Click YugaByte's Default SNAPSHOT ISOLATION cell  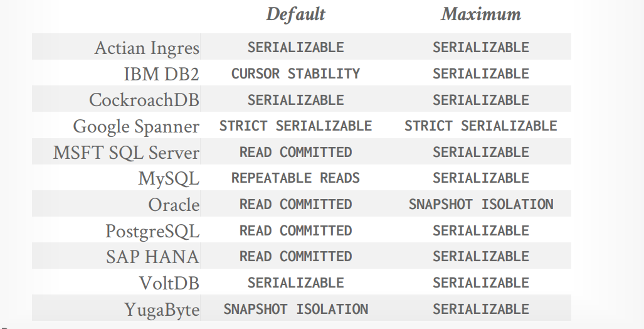click(x=295, y=310)
